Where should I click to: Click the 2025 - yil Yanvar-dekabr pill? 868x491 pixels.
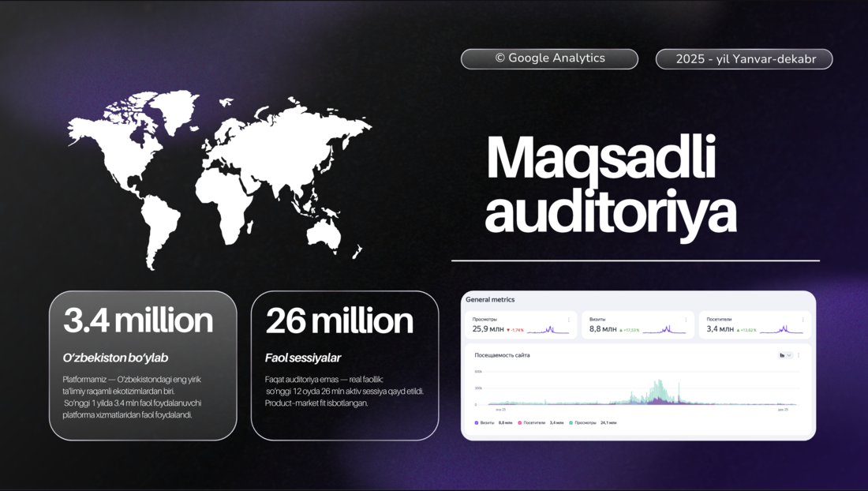pos(743,59)
